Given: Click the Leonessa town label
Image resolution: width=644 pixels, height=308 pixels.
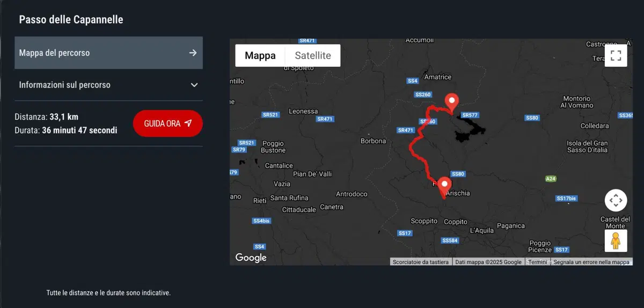Looking at the screenshot, I should point(303,112).
